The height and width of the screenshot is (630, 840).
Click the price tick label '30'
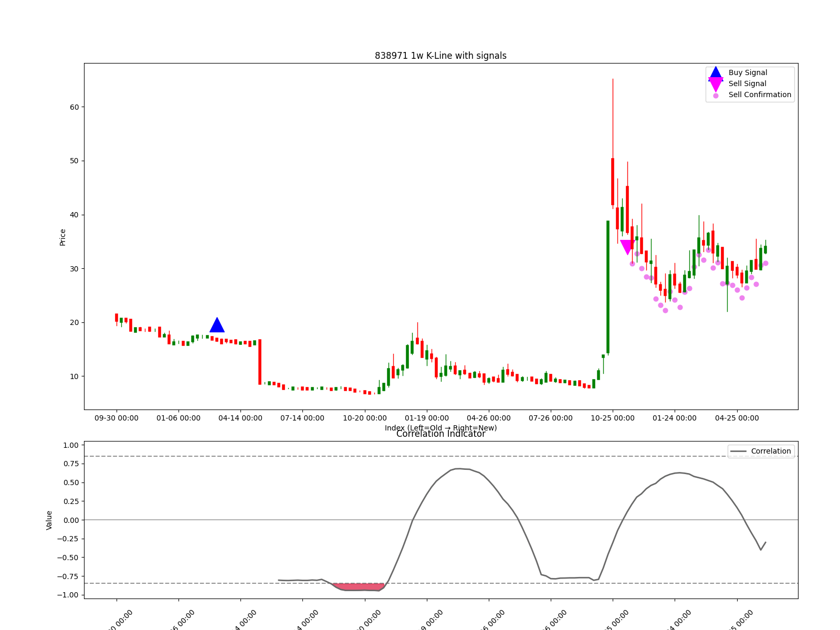74,269
